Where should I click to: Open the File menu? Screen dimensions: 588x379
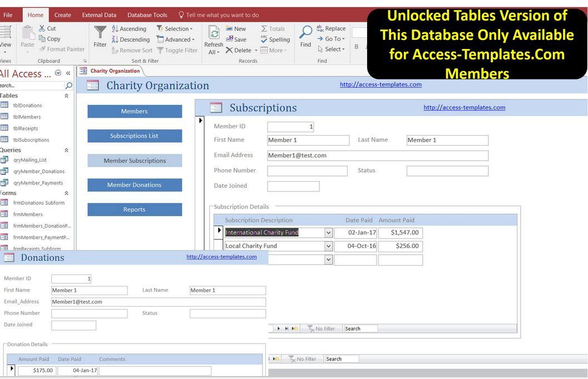tap(8, 15)
